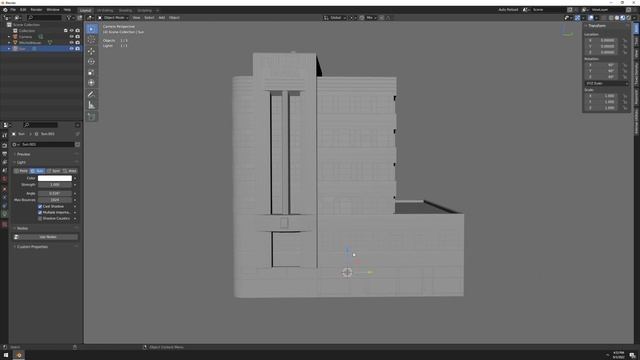Disable Sun render camera icon in outliner
640x360 pixels.
click(78, 49)
